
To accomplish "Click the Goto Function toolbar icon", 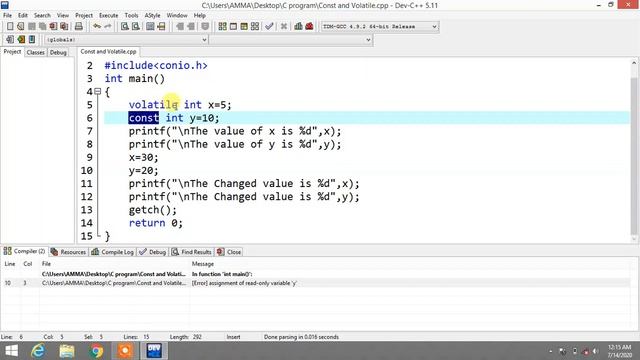I will coord(150,27).
